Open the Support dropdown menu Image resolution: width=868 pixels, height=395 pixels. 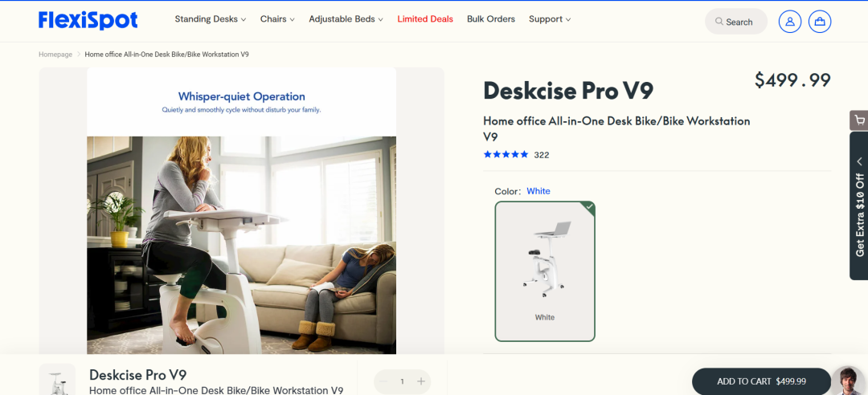(550, 18)
